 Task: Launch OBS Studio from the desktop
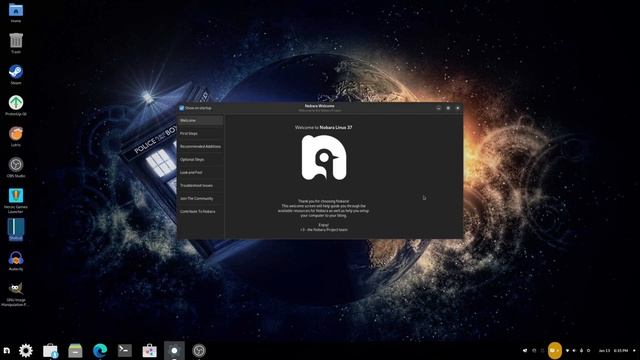16,167
